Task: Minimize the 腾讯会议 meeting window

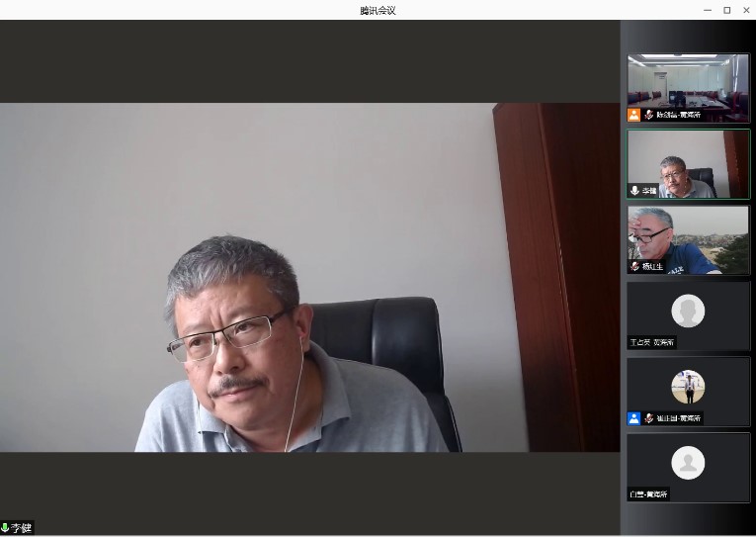Action: [x=707, y=10]
